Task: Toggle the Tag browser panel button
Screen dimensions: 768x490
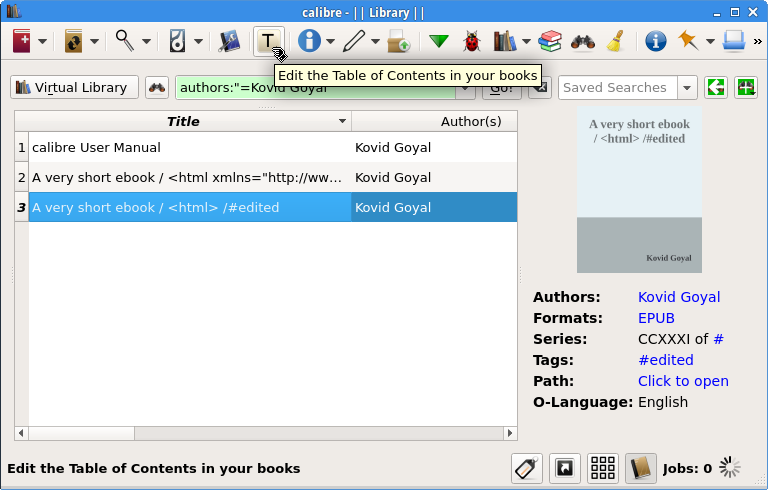Action: click(527, 468)
